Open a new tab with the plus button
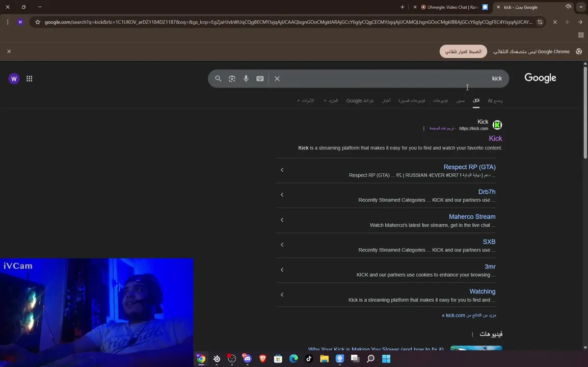This screenshot has height=367, width=588. pos(403,7)
